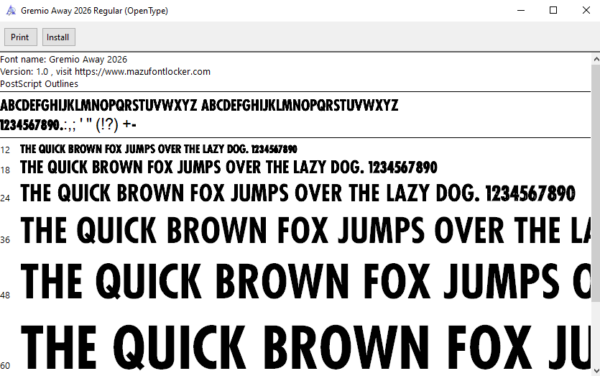Click the 24-point sample sentence

click(298, 193)
